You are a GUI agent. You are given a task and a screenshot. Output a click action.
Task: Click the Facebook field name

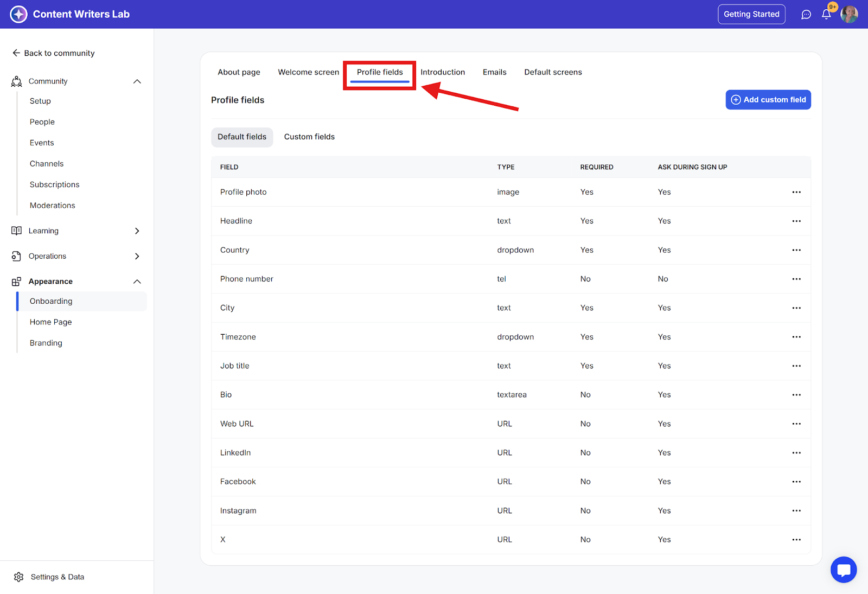coord(238,482)
